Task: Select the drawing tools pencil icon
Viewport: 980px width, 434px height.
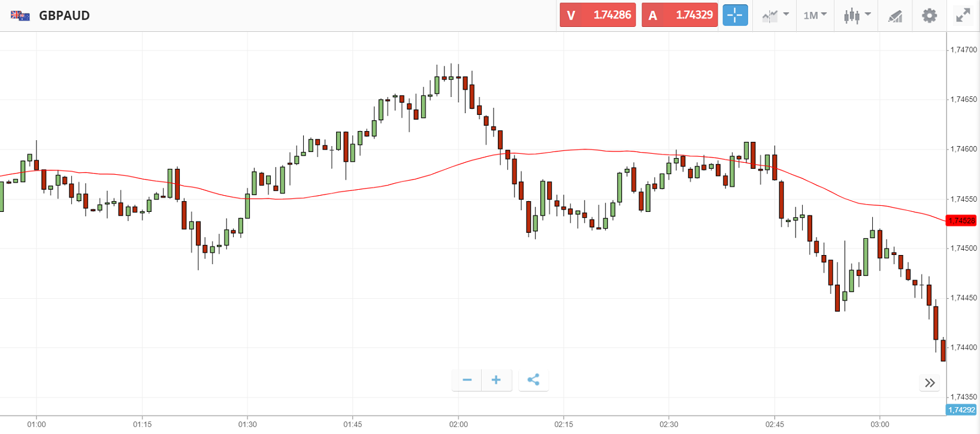Action: pos(895,16)
